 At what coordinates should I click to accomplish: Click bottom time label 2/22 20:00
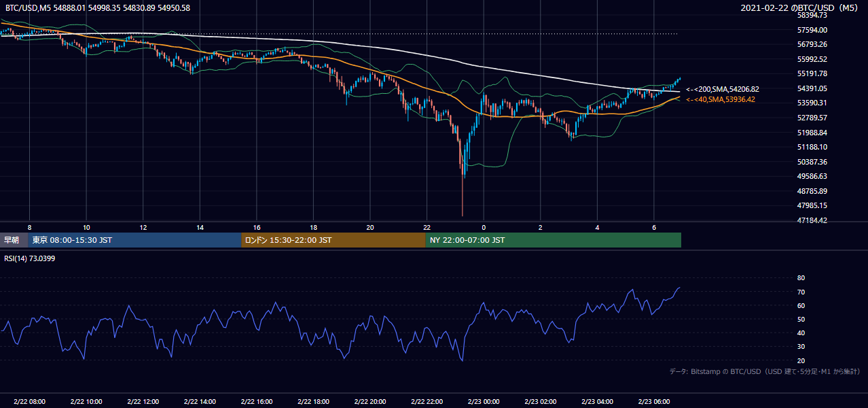pyautogui.click(x=370, y=401)
